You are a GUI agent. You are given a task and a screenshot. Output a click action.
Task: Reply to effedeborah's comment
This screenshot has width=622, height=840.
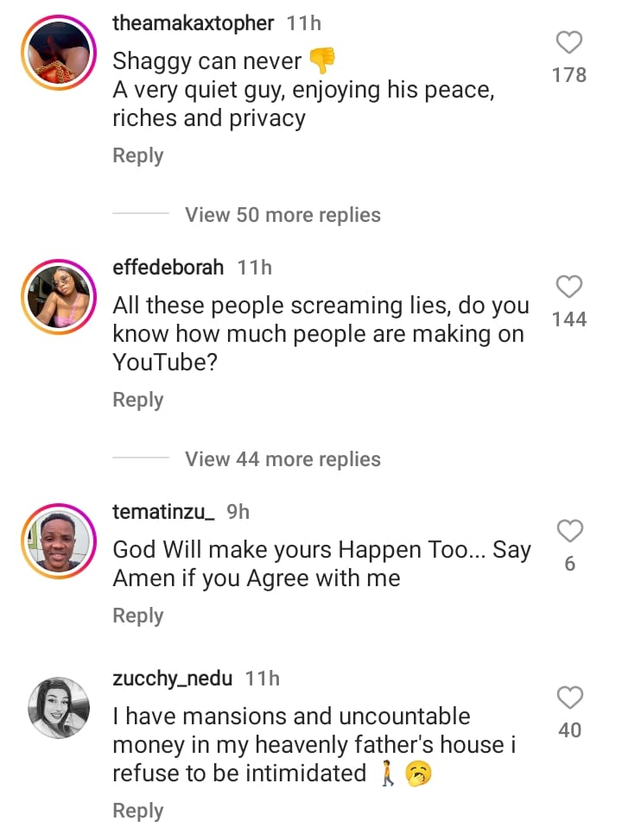(x=138, y=401)
